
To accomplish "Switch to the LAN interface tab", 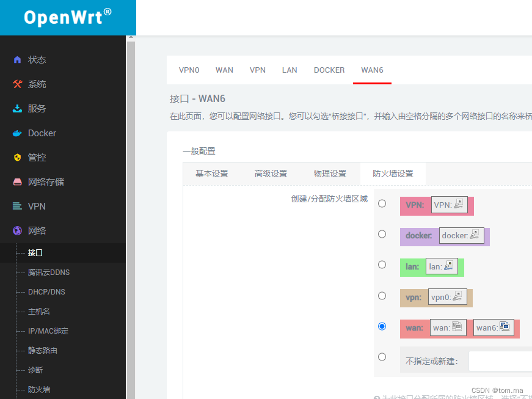I will [x=290, y=70].
